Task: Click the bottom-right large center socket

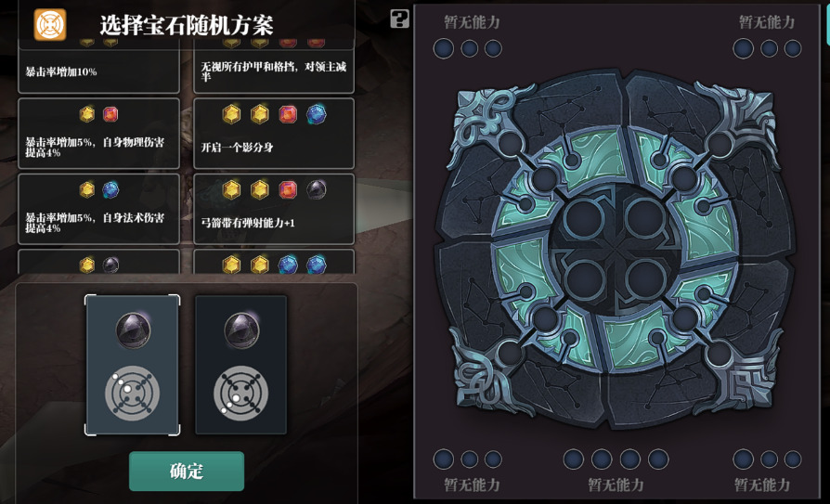Action: click(645, 280)
